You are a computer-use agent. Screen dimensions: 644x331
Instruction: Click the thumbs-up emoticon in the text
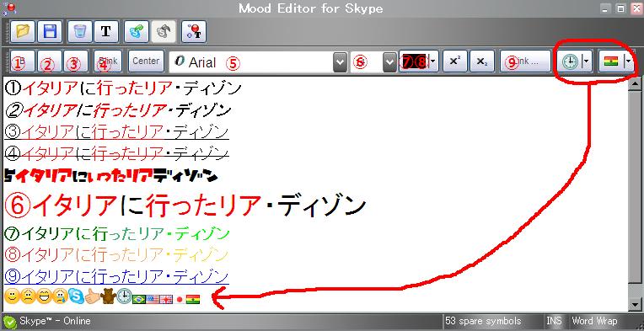92,296
